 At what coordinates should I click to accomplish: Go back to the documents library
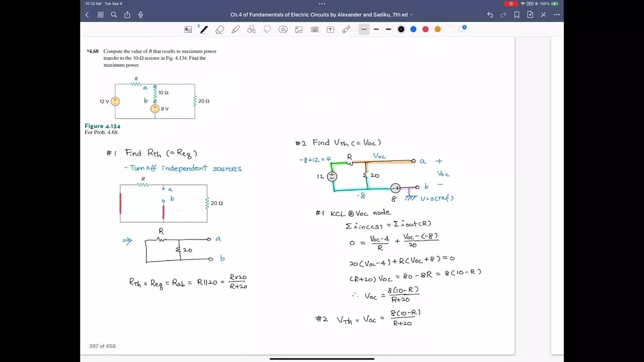(x=87, y=15)
